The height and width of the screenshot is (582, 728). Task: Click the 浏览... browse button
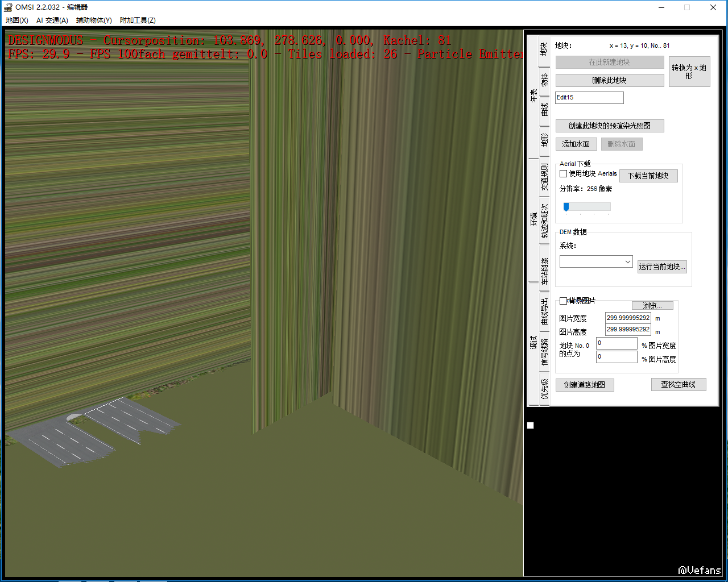click(652, 306)
